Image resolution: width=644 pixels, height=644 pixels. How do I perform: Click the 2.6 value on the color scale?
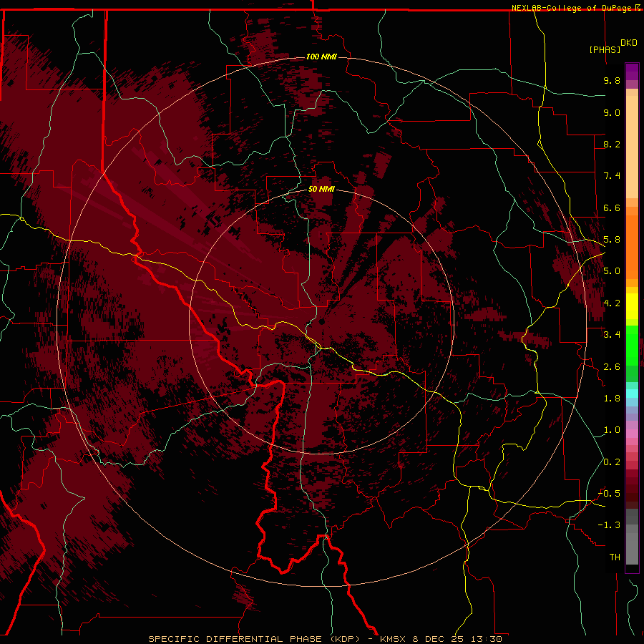point(612,367)
